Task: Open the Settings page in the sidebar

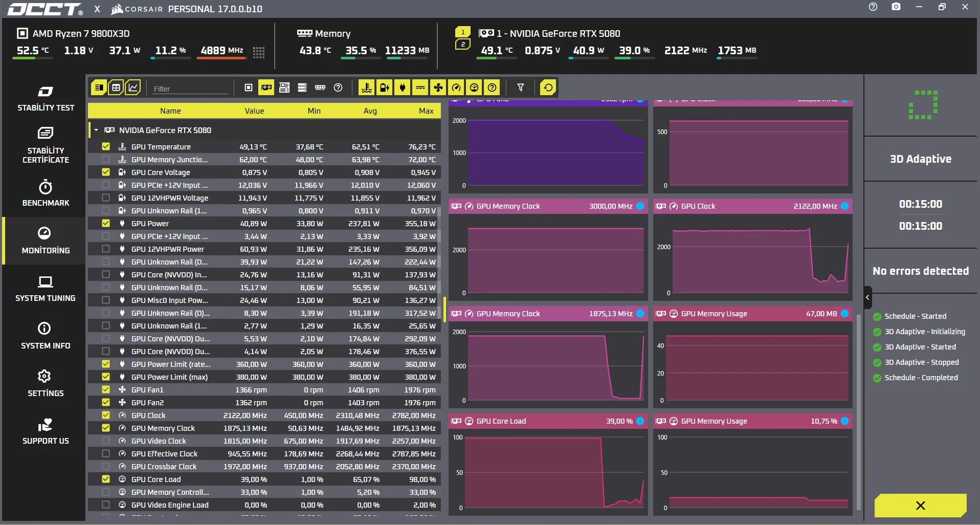Action: click(x=46, y=383)
